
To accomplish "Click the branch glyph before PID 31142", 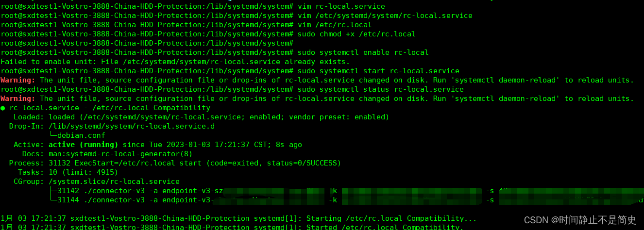I will coord(53,191).
